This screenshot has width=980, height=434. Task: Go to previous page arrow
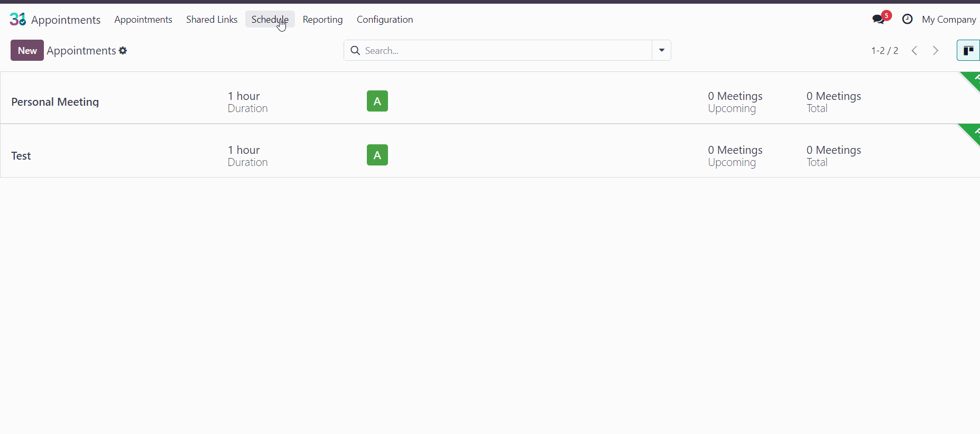point(914,51)
